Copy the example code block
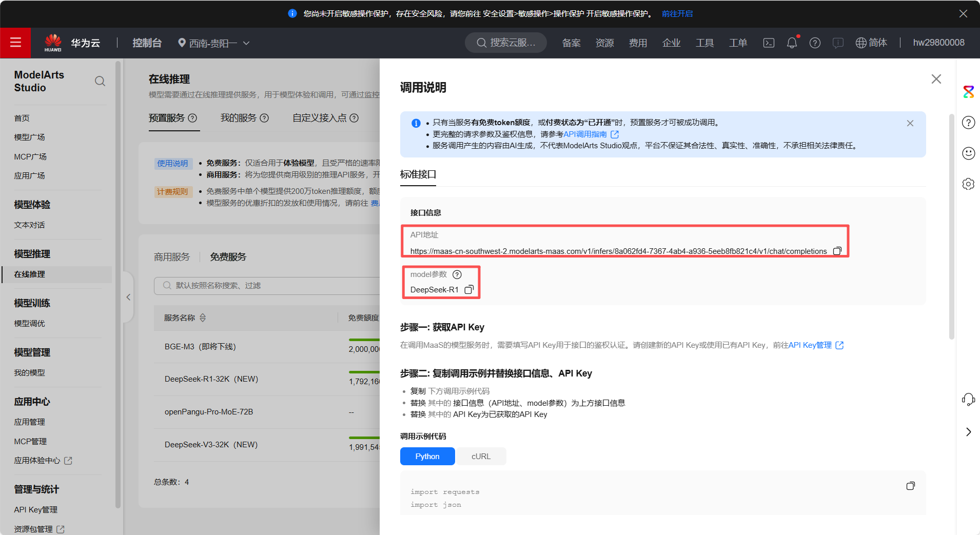Screen dimensions: 980x535 point(911,486)
